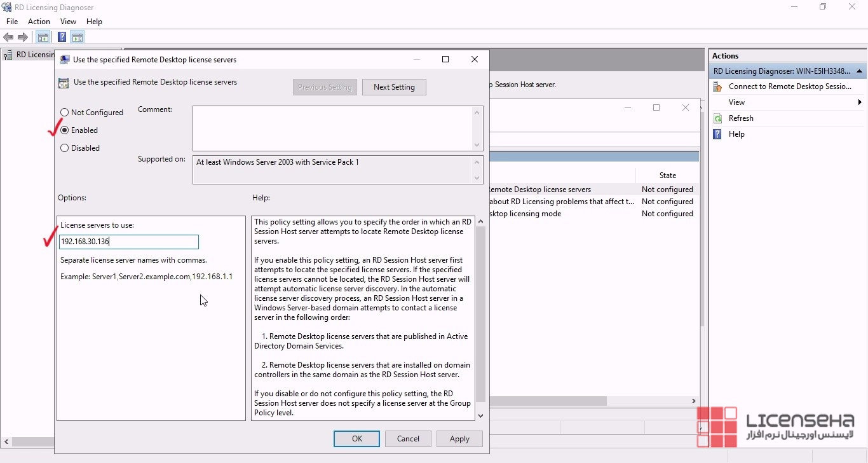The image size is (868, 463).
Task: Toggle the Show/Hide Console Tree toolbar icon
Action: 43,38
